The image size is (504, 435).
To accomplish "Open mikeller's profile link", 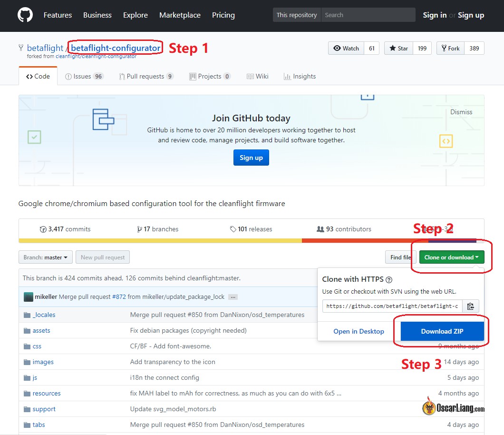I will pyautogui.click(x=46, y=297).
